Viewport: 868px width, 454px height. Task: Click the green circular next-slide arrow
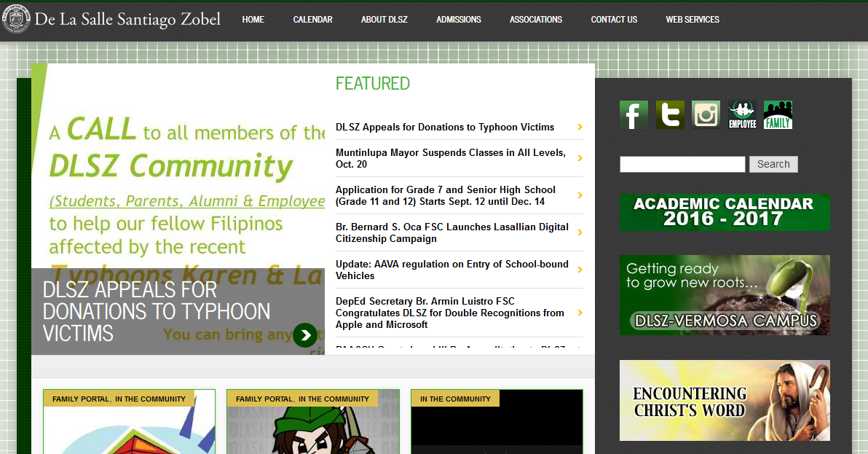point(305,335)
